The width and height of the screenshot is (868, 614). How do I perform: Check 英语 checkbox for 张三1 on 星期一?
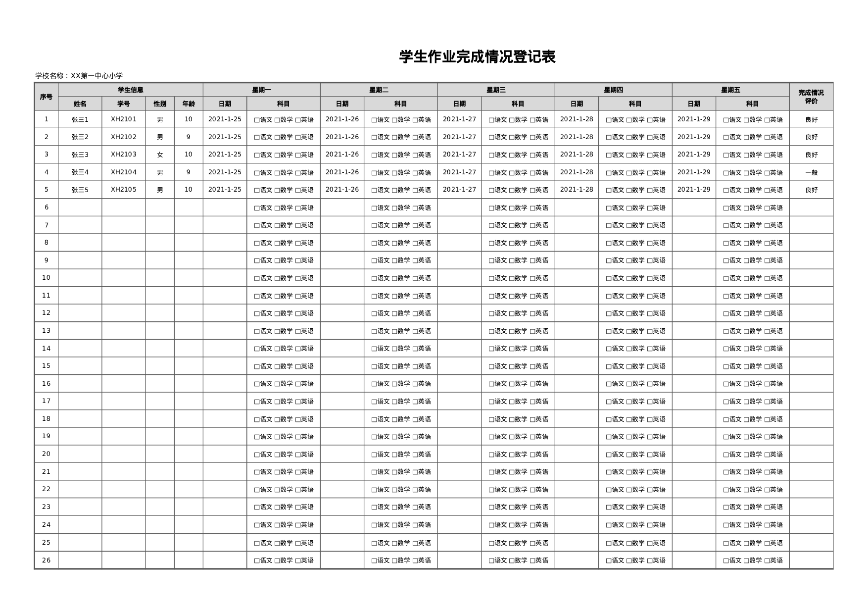pyautogui.click(x=298, y=119)
